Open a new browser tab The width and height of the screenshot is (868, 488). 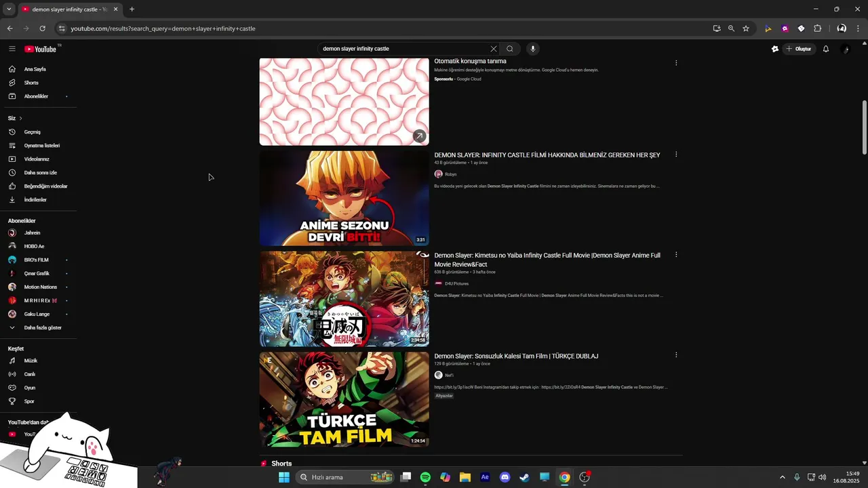132,9
